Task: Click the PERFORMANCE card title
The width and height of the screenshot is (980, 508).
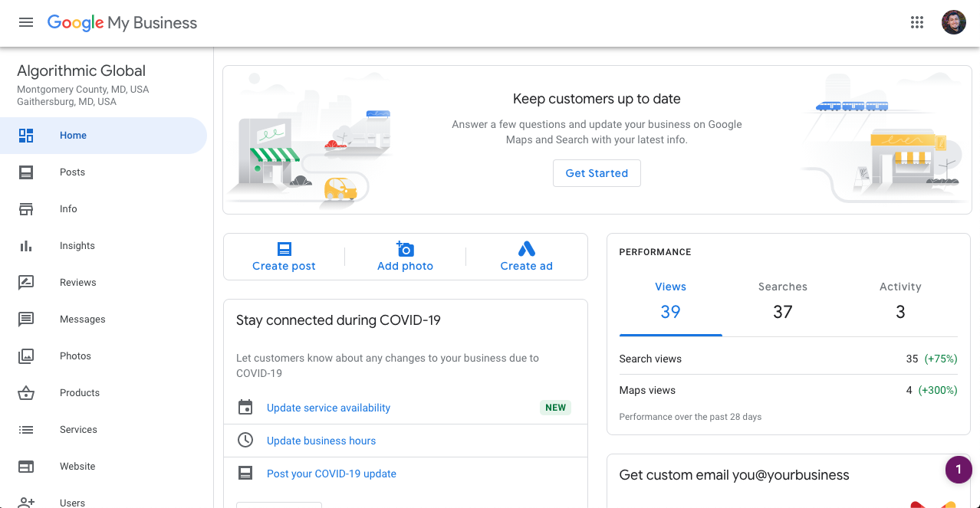Action: (x=655, y=252)
